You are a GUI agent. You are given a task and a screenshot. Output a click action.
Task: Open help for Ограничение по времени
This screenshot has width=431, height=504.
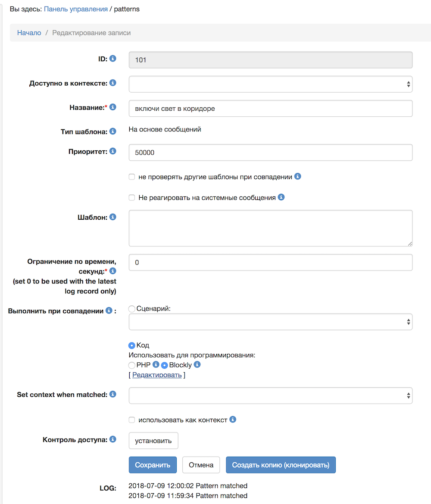[112, 271]
